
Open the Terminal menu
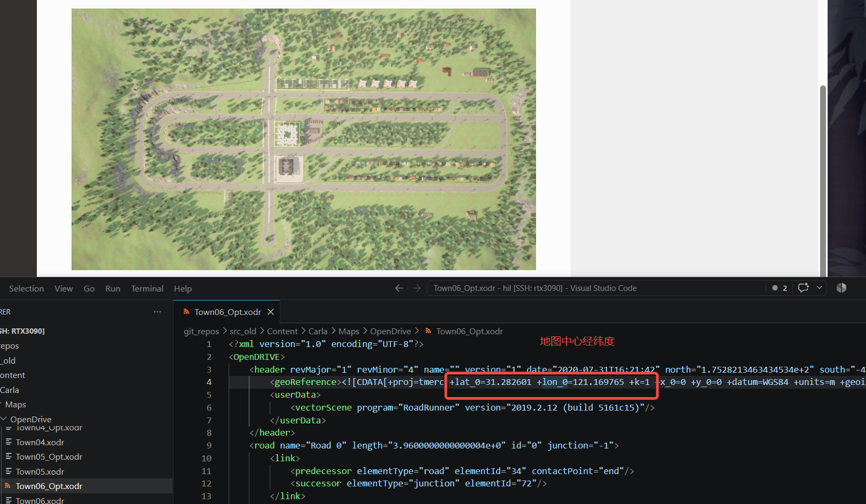pyautogui.click(x=147, y=288)
